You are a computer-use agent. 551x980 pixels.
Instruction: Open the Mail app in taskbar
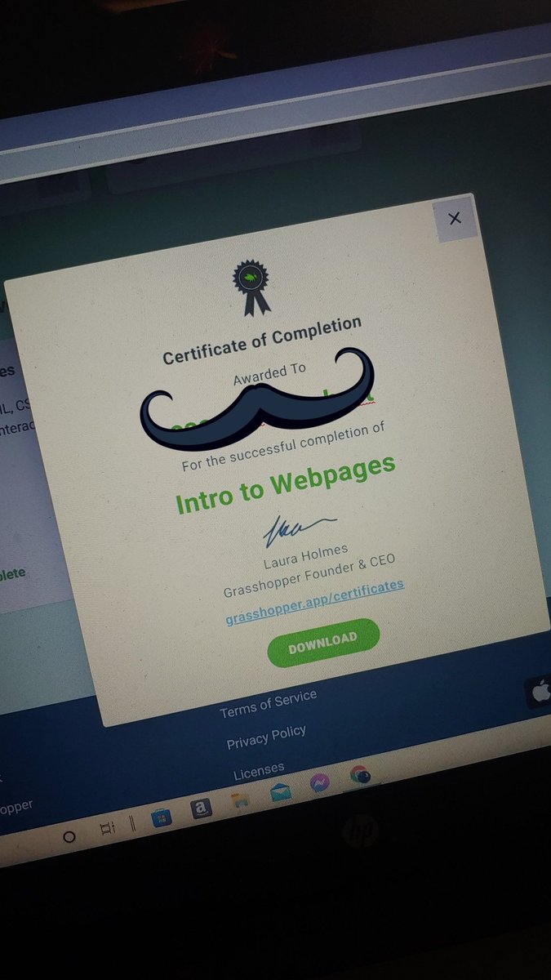point(281,791)
